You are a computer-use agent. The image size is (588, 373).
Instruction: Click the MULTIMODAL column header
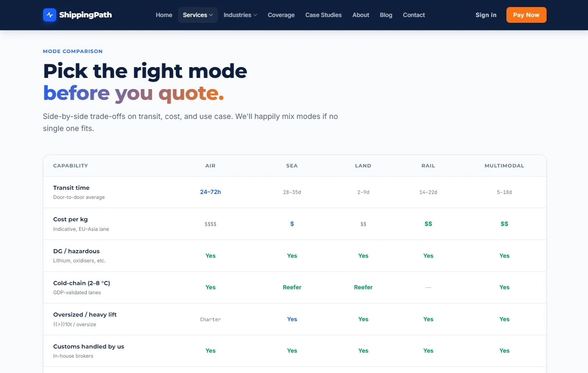pyautogui.click(x=504, y=166)
